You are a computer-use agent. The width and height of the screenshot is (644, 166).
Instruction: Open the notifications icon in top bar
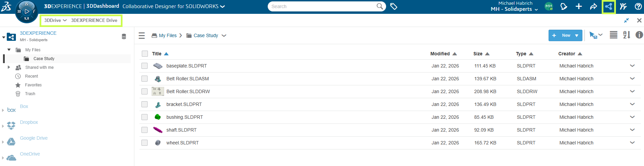point(564,6)
